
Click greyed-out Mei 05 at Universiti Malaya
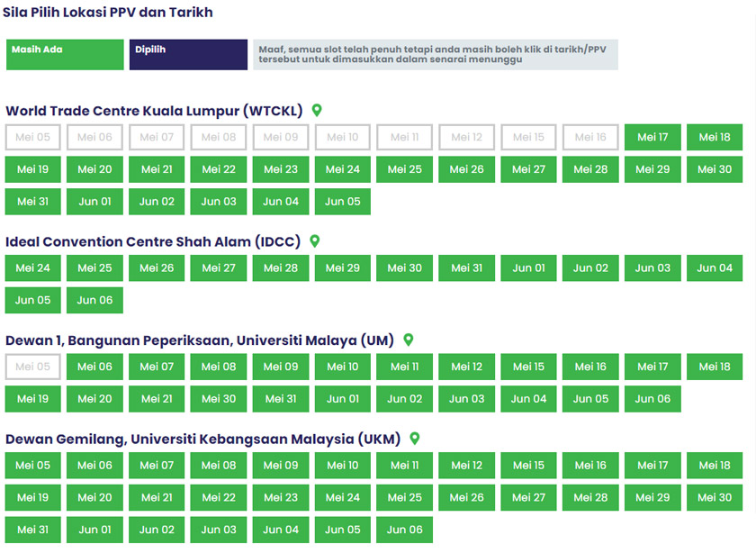point(32,367)
